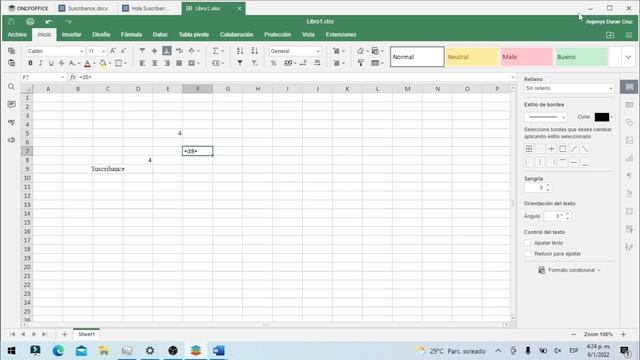Click the paste icon in toolbar
The image size is (640, 360).
coord(11,63)
